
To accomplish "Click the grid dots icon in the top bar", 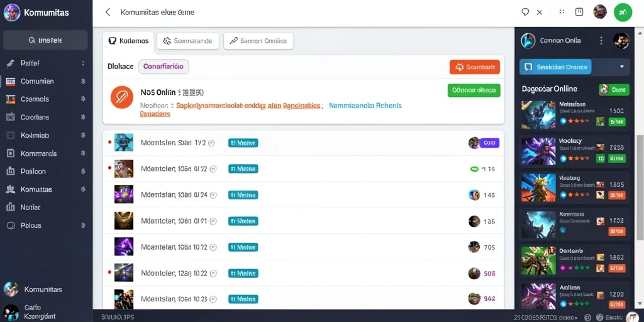I will 562,12.
